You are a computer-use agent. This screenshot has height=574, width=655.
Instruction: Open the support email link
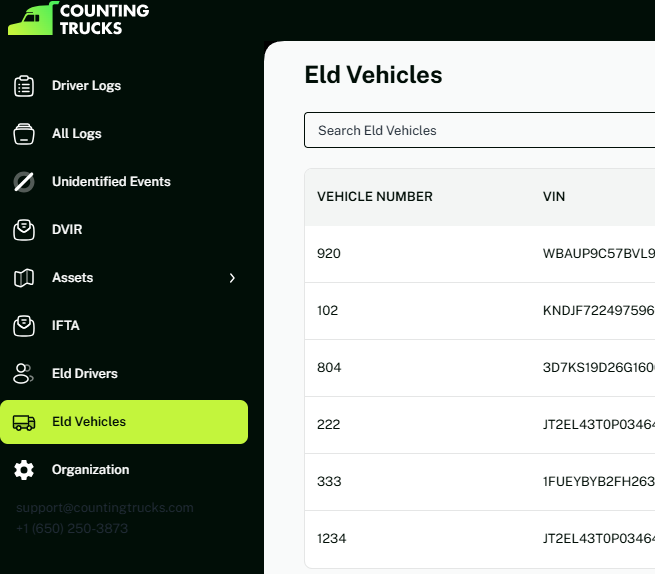pyautogui.click(x=104, y=508)
